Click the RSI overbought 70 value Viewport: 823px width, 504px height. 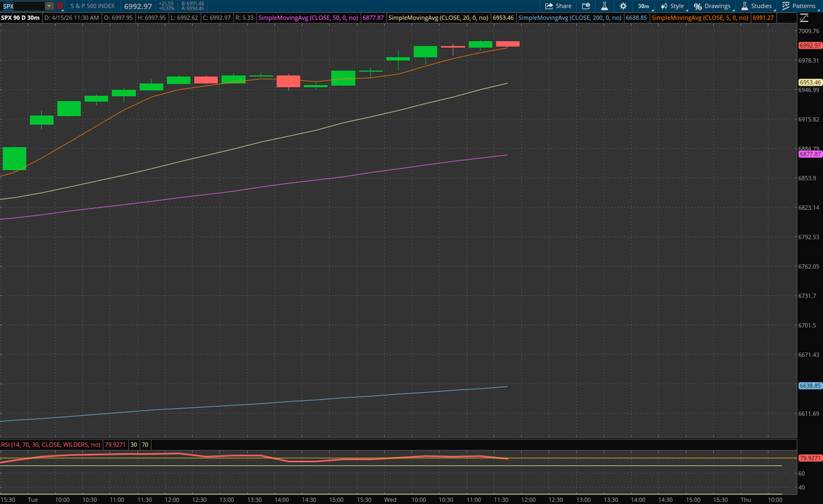145,445
